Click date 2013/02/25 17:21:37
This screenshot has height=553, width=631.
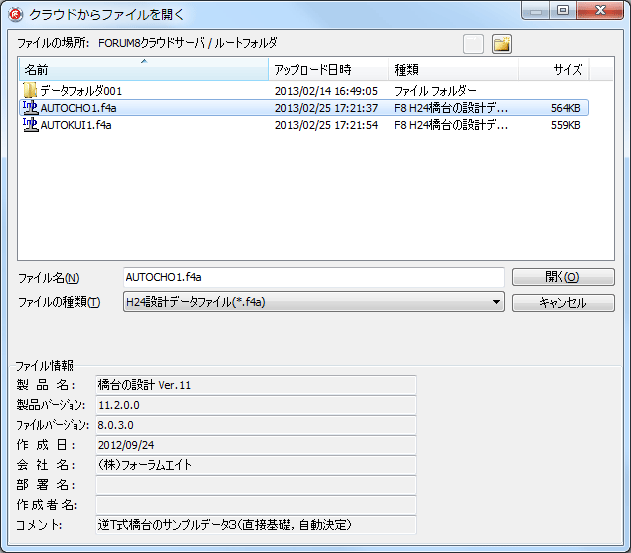click(x=326, y=108)
